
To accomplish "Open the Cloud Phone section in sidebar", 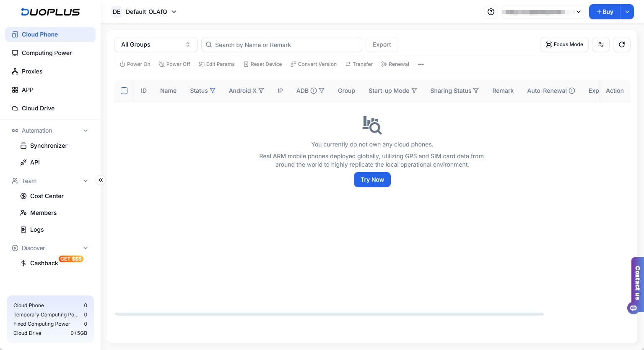I will tap(40, 34).
